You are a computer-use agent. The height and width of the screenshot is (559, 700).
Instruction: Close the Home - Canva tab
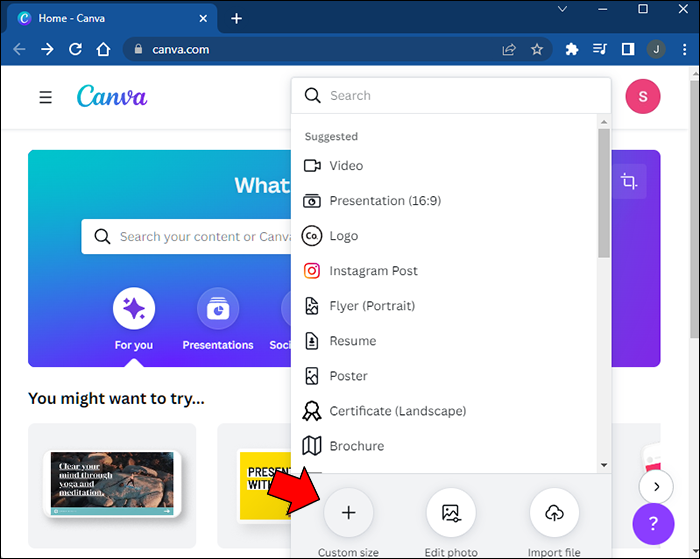tap(203, 18)
